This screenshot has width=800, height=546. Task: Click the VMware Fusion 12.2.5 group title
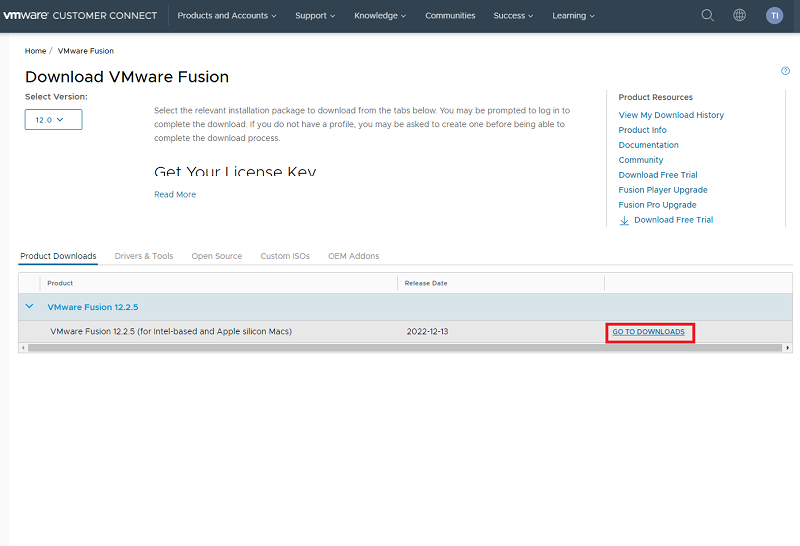point(93,307)
